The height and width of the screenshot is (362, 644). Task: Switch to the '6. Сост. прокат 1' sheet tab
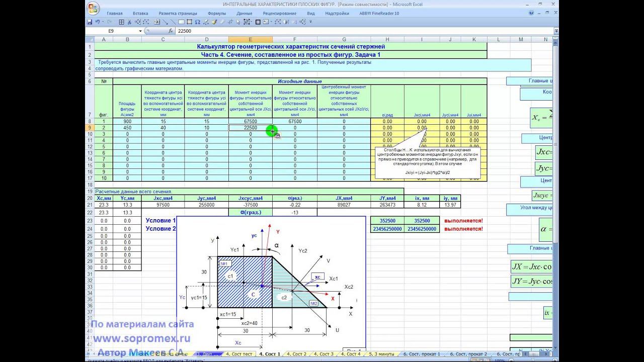(x=422, y=354)
